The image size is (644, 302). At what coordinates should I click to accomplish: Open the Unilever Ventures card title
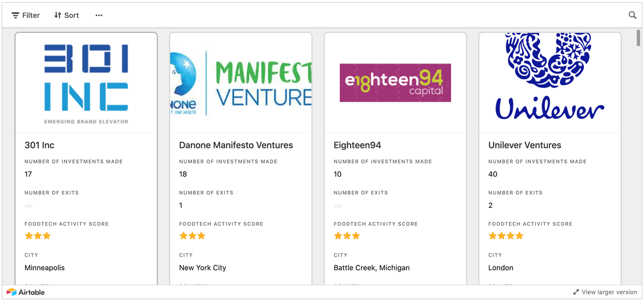[x=524, y=145]
